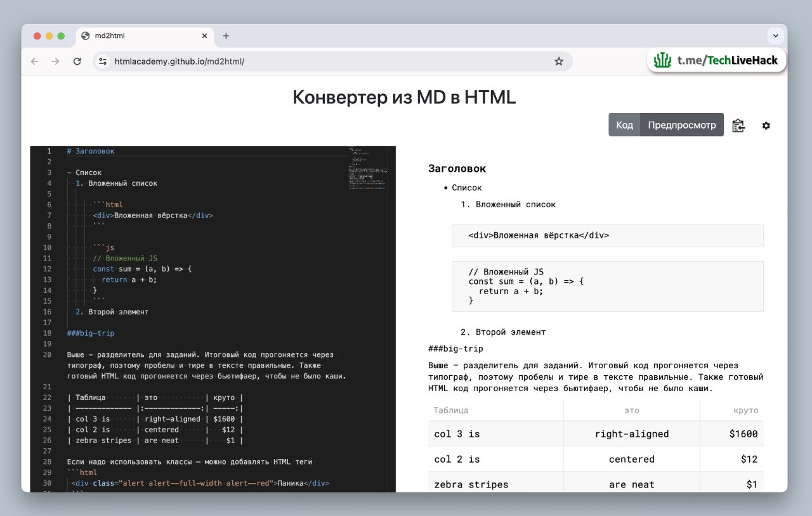Click '| zebra stripes |' row in editor
Image resolution: width=812 pixels, height=516 pixels.
pos(155,441)
